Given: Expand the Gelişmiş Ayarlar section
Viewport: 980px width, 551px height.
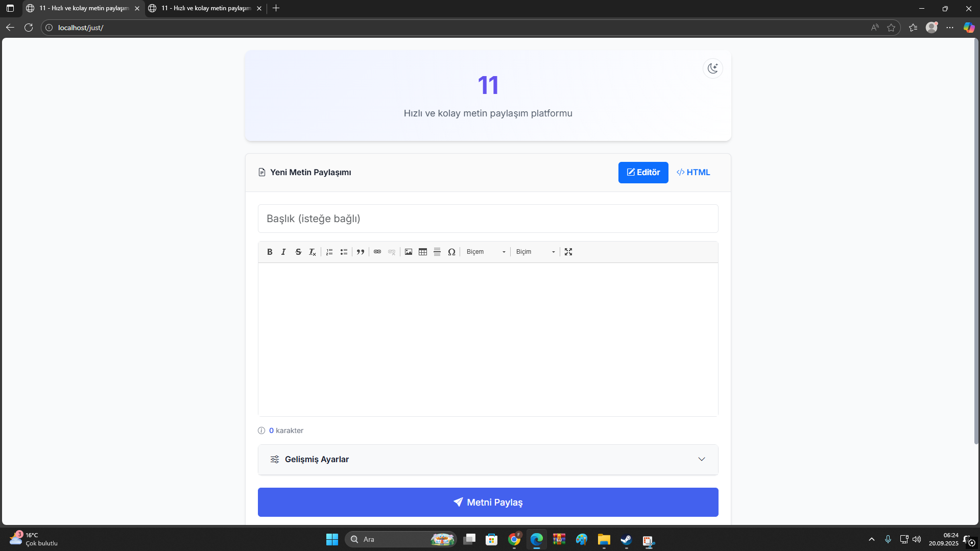Looking at the screenshot, I should coord(488,460).
